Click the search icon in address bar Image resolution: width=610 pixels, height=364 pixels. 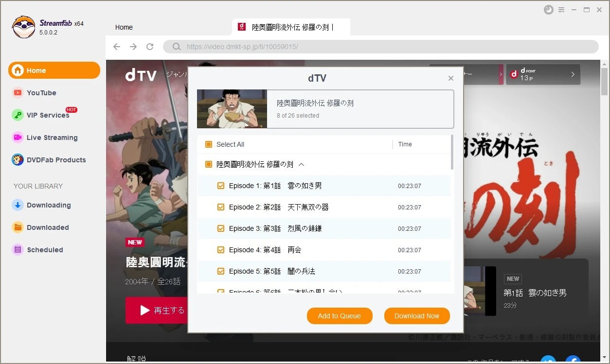(176, 47)
